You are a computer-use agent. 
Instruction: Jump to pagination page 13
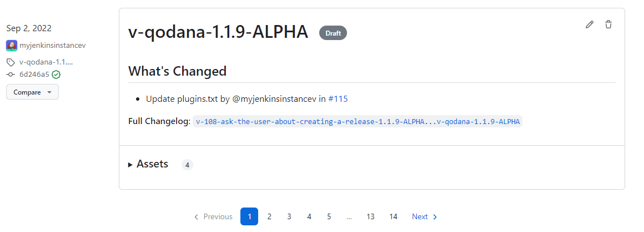[x=370, y=216]
